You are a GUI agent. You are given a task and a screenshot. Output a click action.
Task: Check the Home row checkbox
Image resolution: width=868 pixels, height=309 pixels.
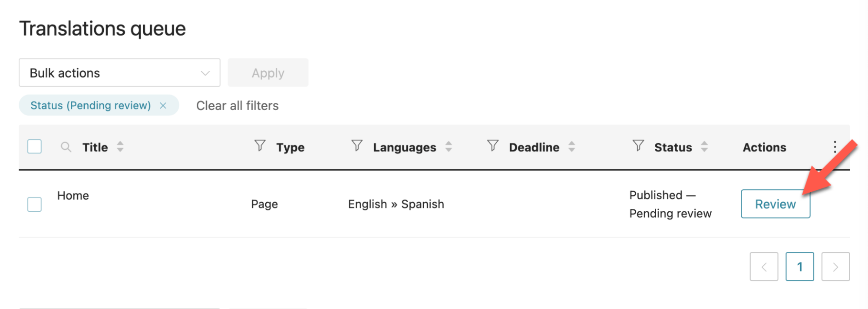tap(34, 204)
